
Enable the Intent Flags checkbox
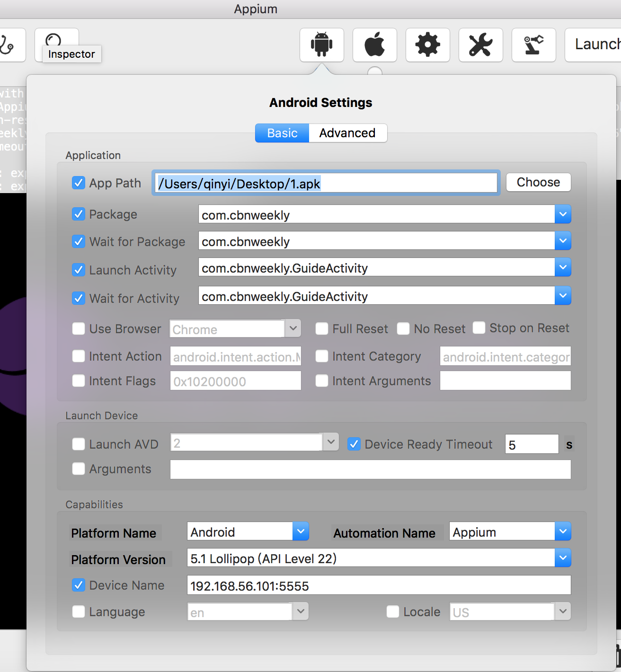tap(79, 380)
